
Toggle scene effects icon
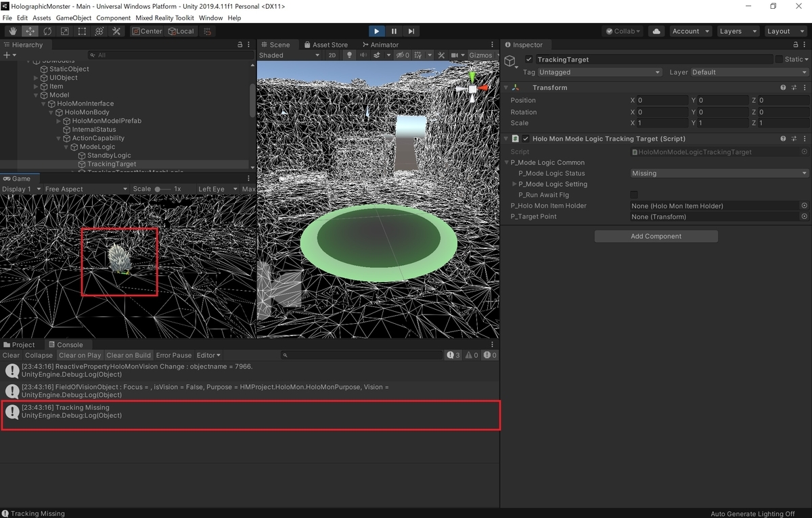coord(378,55)
